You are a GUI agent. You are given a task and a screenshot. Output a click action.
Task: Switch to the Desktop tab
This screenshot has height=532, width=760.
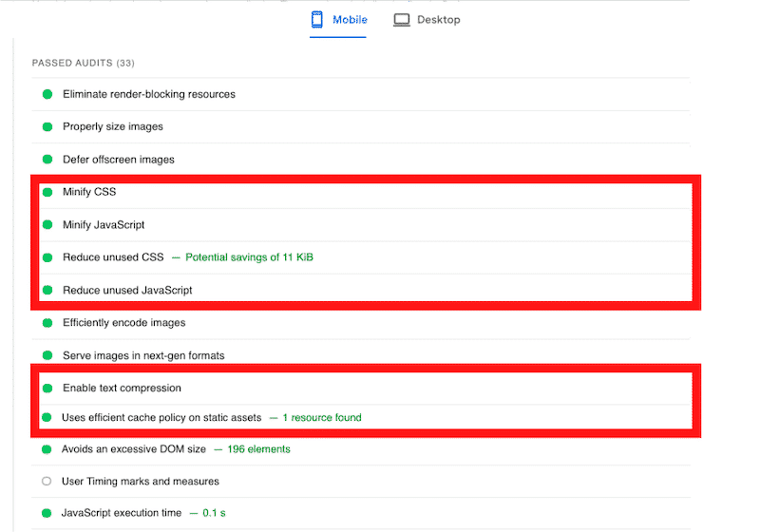tap(427, 20)
